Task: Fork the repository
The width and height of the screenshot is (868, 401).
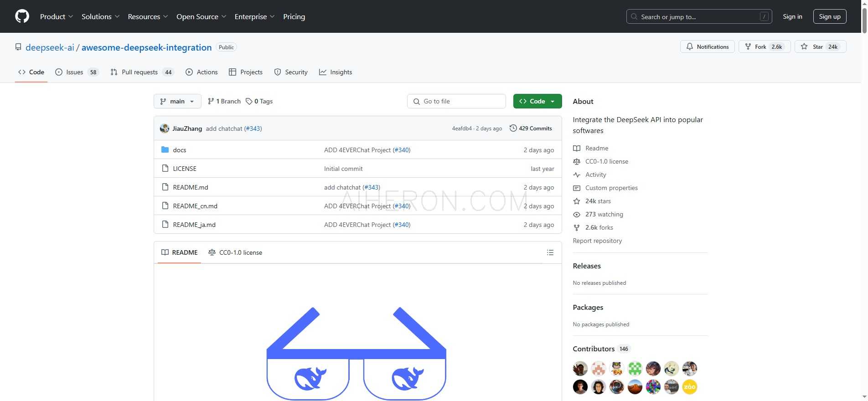Action: [764, 46]
